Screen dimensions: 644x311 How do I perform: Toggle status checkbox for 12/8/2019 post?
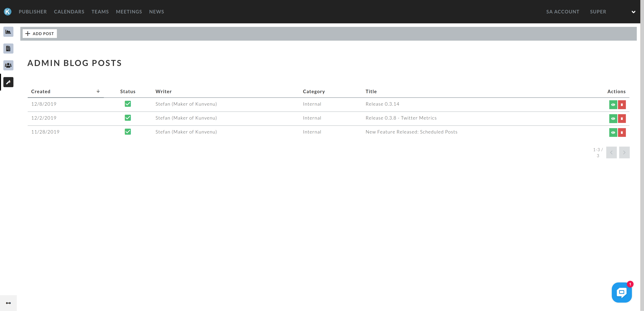[x=128, y=104]
